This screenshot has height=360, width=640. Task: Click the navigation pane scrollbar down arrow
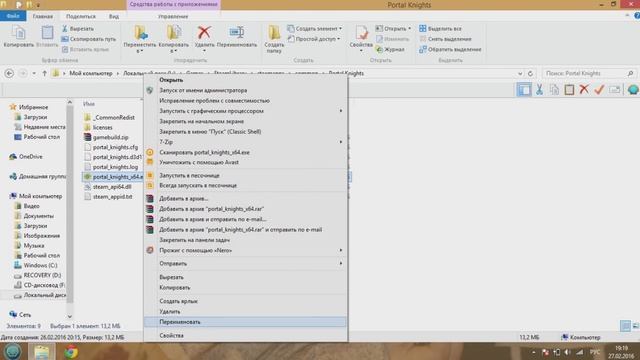point(70,316)
